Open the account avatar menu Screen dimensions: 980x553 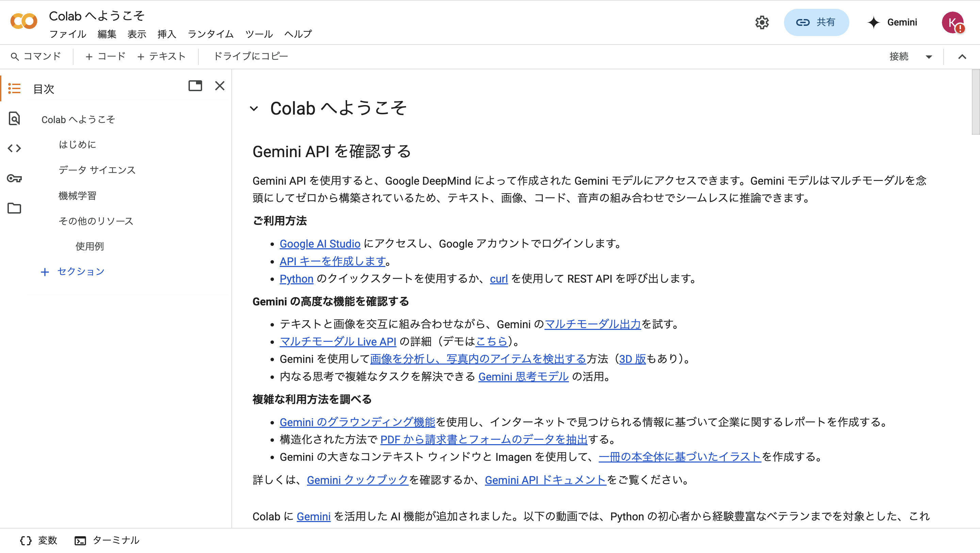pyautogui.click(x=953, y=22)
